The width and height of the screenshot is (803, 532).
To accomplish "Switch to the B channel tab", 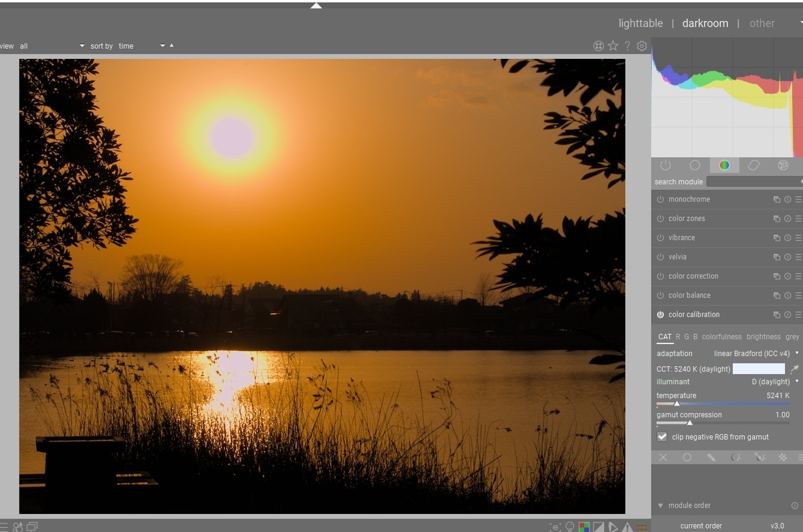I will pyautogui.click(x=695, y=337).
